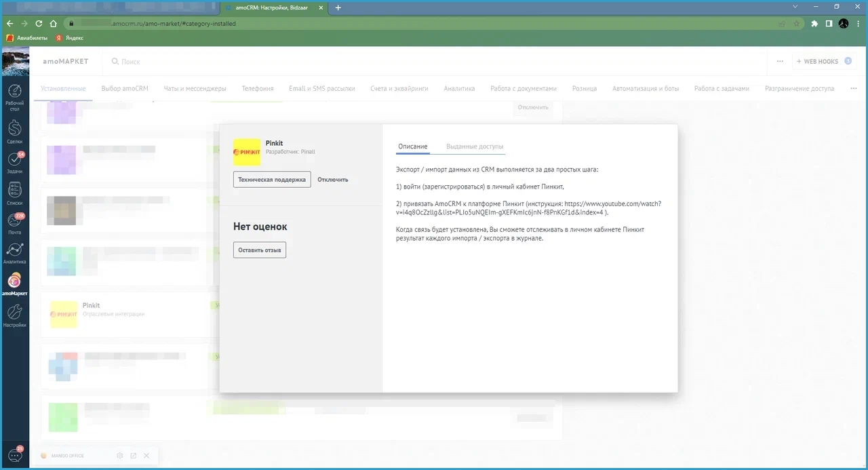Open Настройки in the left sidebar
The height and width of the screenshot is (470, 868).
point(14,315)
